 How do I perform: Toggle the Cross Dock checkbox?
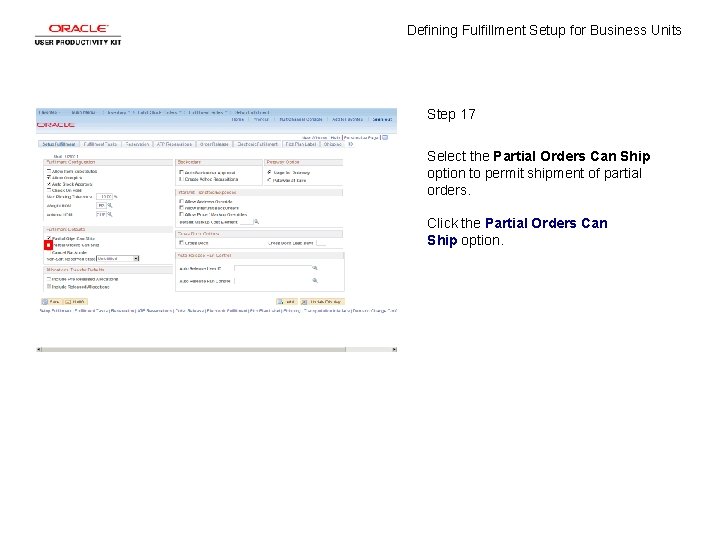[x=181, y=242]
